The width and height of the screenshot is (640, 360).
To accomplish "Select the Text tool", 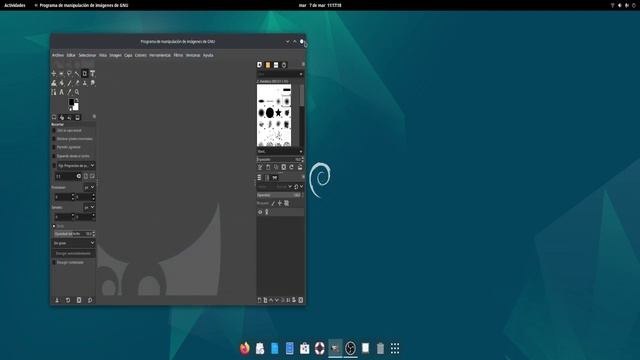I will pos(61,92).
